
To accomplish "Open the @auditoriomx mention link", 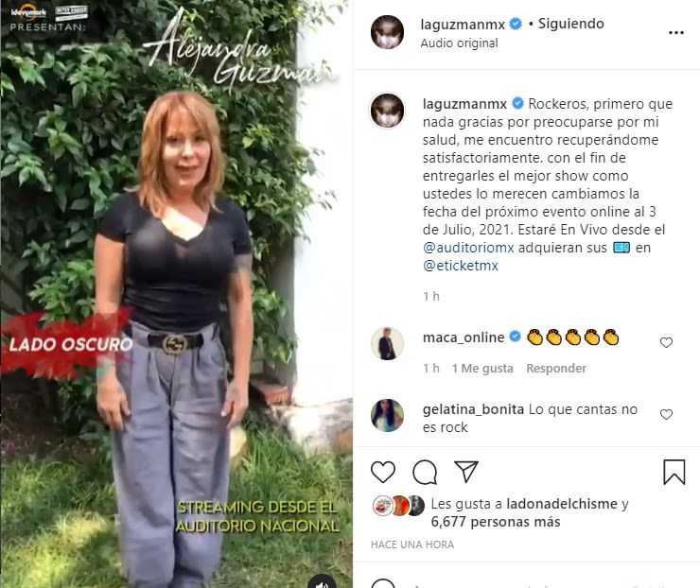I will (468, 248).
